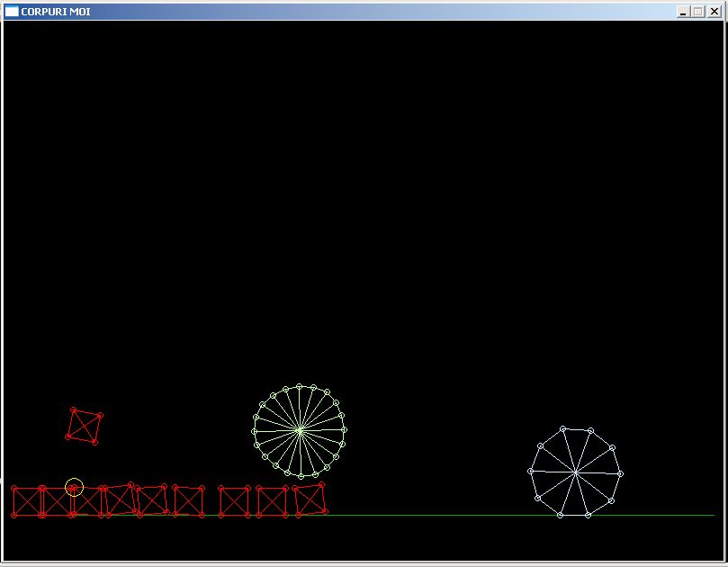Click the hub of the light-green spoked wheel
The width and height of the screenshot is (728, 567).
click(300, 431)
